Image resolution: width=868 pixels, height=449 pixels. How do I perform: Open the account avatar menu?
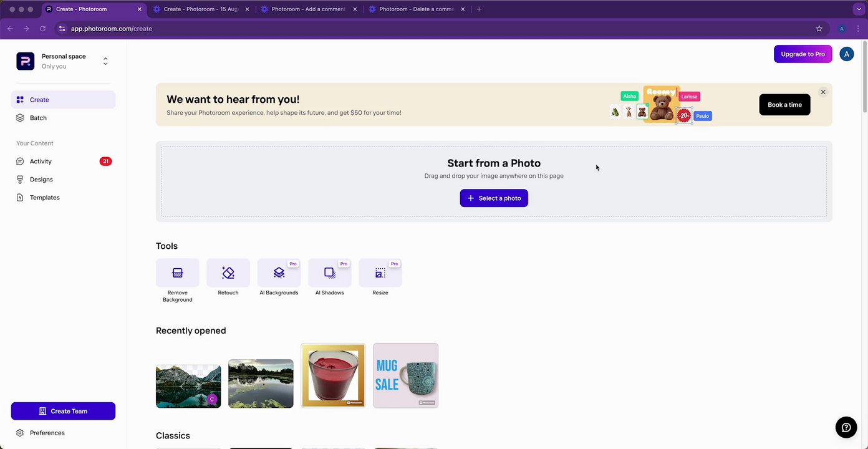coord(846,54)
